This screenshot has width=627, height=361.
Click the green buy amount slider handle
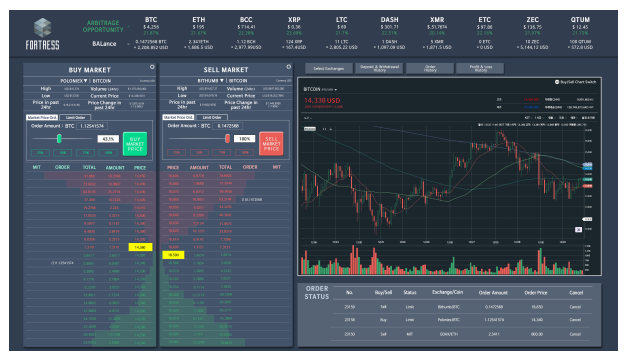tap(59, 139)
